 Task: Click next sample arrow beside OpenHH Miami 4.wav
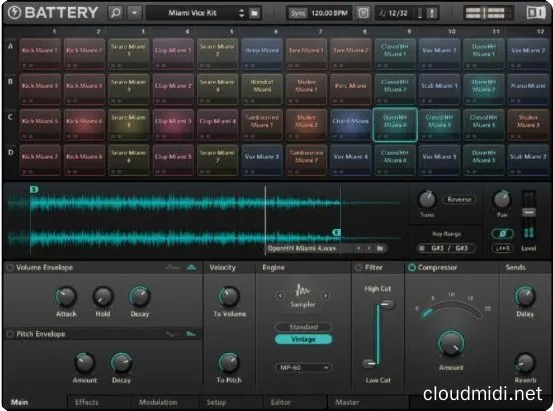(x=369, y=248)
